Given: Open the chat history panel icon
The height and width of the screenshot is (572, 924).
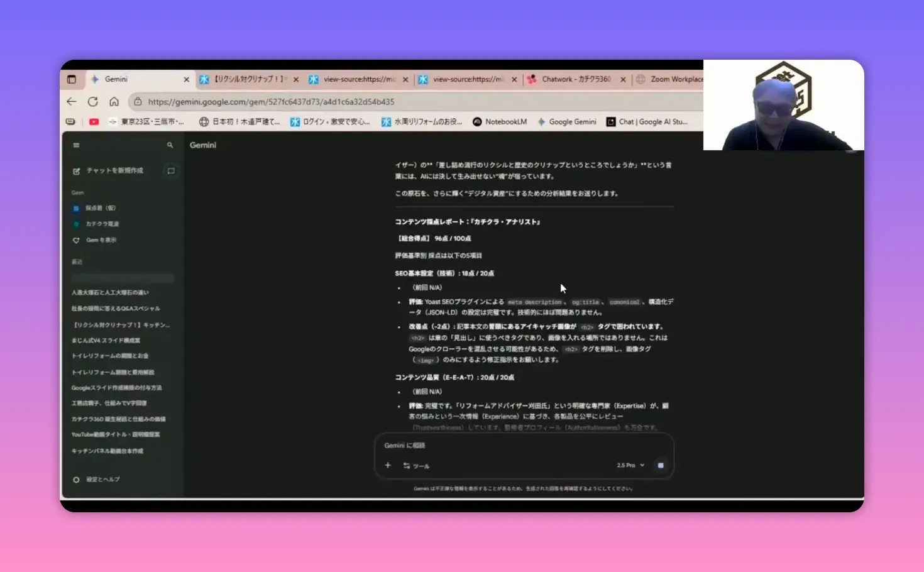Looking at the screenshot, I should pyautogui.click(x=170, y=170).
